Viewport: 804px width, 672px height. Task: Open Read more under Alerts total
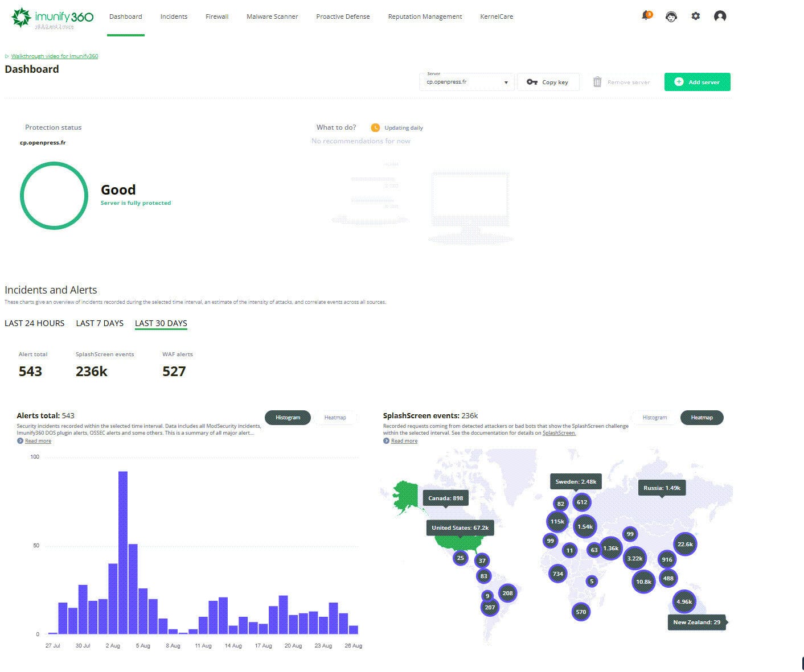(x=38, y=441)
